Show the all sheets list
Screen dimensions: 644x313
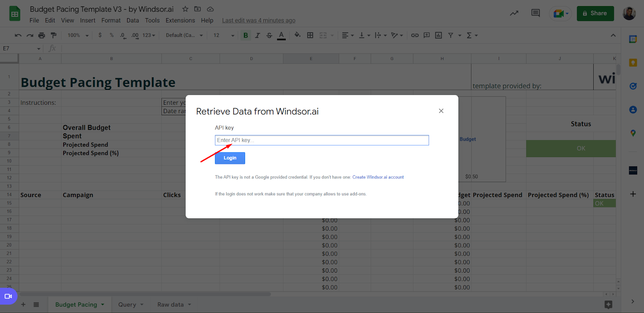[x=36, y=305]
